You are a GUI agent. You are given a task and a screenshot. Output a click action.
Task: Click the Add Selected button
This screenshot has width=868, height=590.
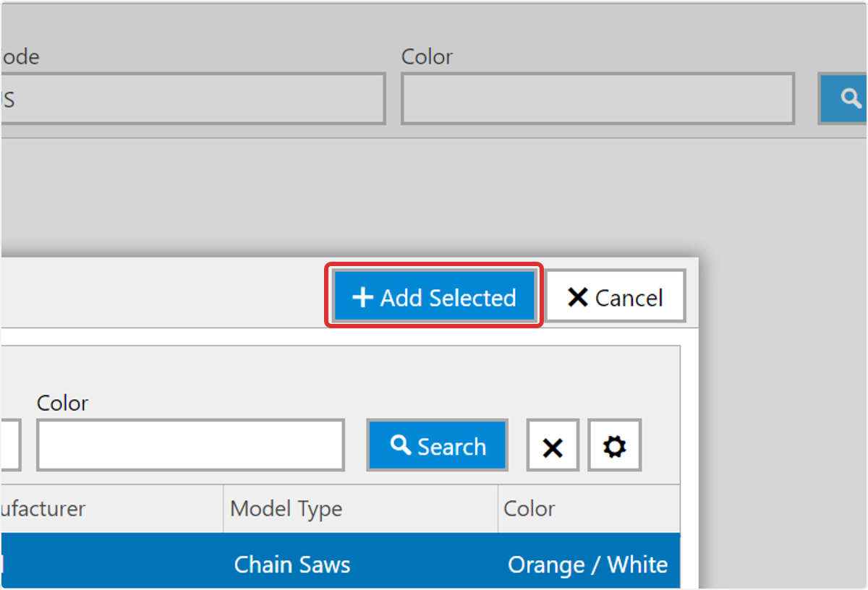434,296
